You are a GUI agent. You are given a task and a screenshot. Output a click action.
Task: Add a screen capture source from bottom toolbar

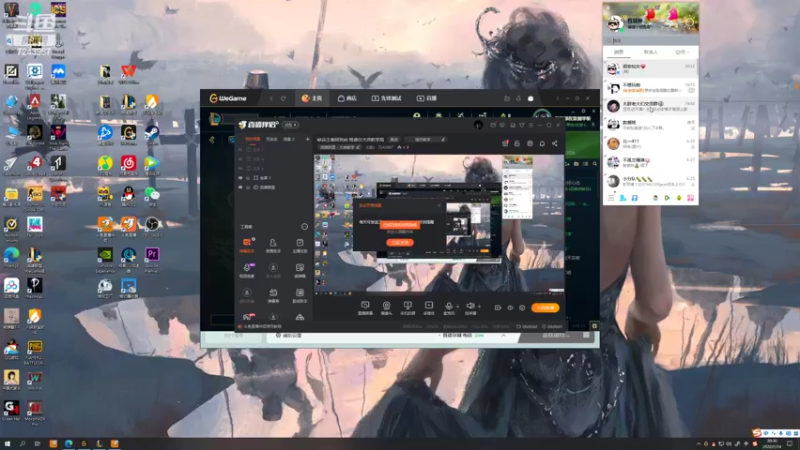[365, 308]
